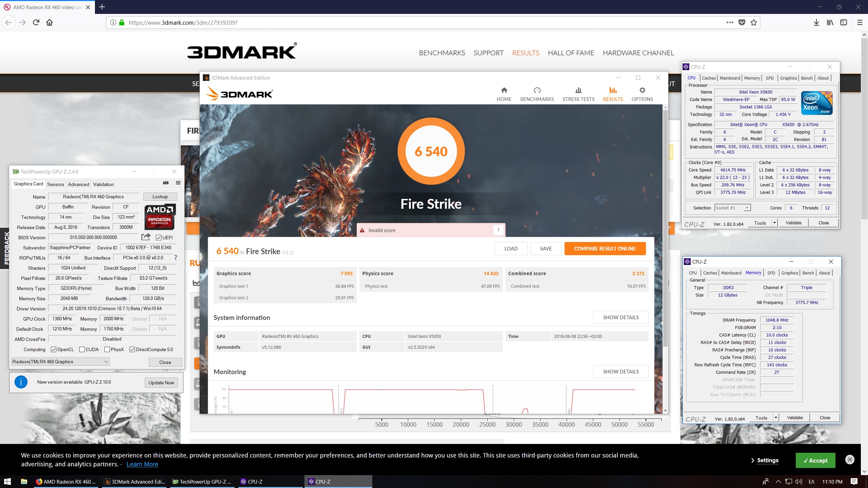Screen dimensions: 868x488
Task: Open the Invalid score help question mark
Action: (498, 230)
